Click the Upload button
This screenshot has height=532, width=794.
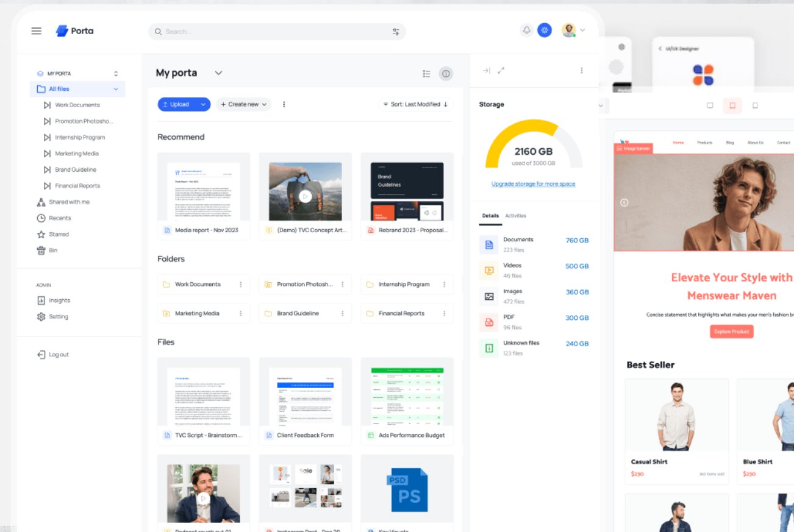pos(179,104)
